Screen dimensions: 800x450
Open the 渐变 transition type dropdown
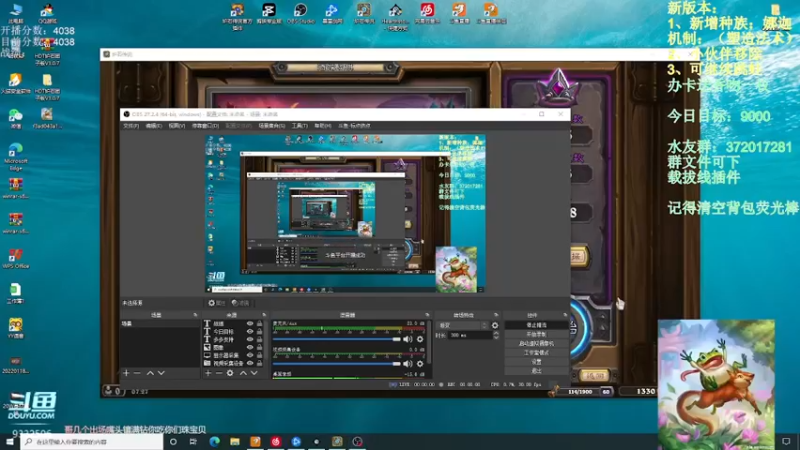pyautogui.click(x=463, y=325)
